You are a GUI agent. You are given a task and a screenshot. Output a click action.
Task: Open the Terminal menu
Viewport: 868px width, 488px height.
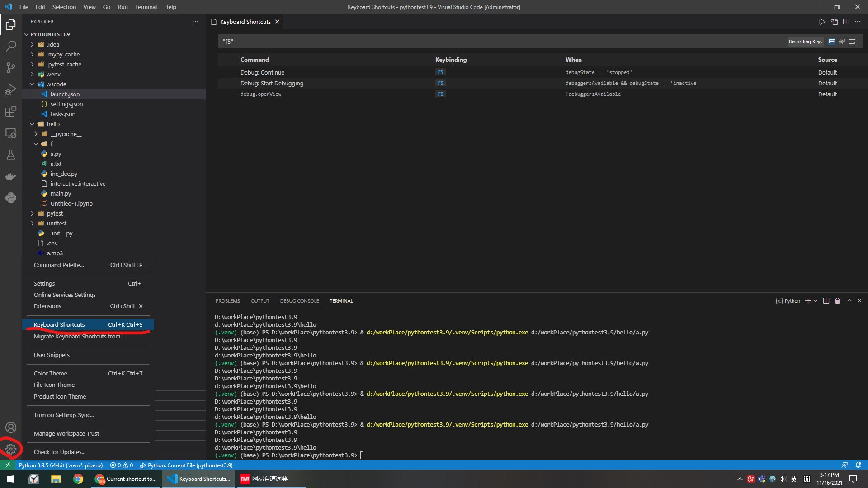tap(146, 7)
